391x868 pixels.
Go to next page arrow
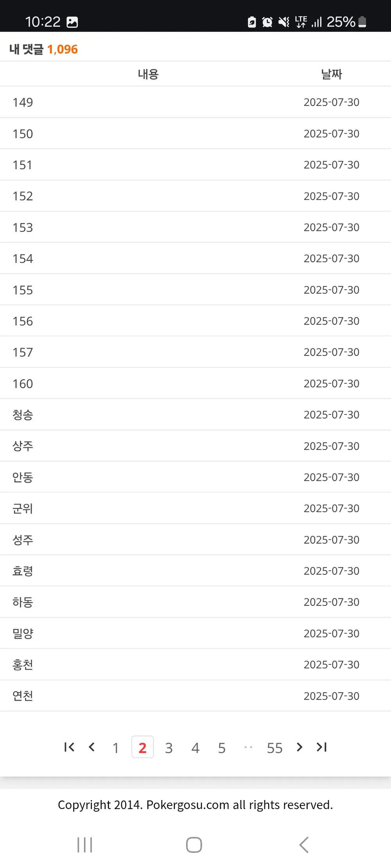300,747
